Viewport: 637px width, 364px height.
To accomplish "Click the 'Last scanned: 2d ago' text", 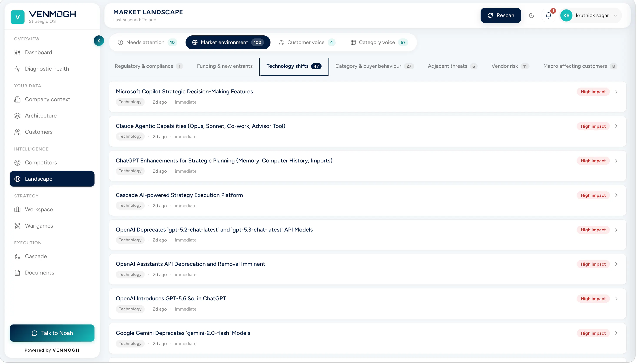I will [135, 20].
